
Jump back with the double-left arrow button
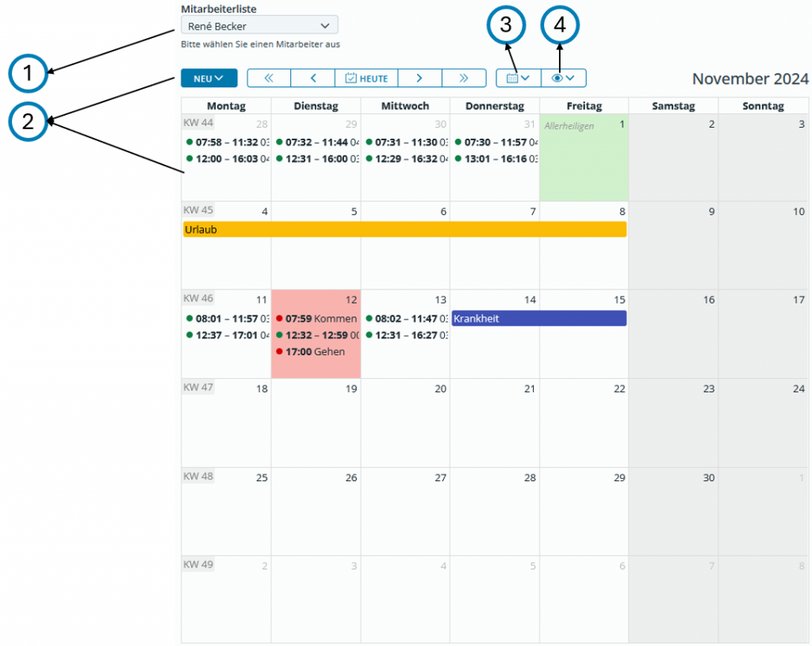(x=269, y=78)
